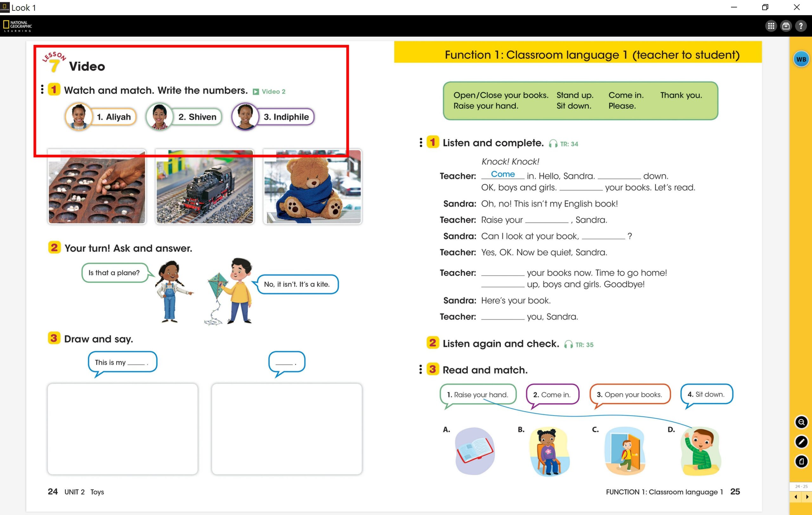Expand dots beside Watch and match
Viewport: 812px width, 515px height.
coord(42,89)
